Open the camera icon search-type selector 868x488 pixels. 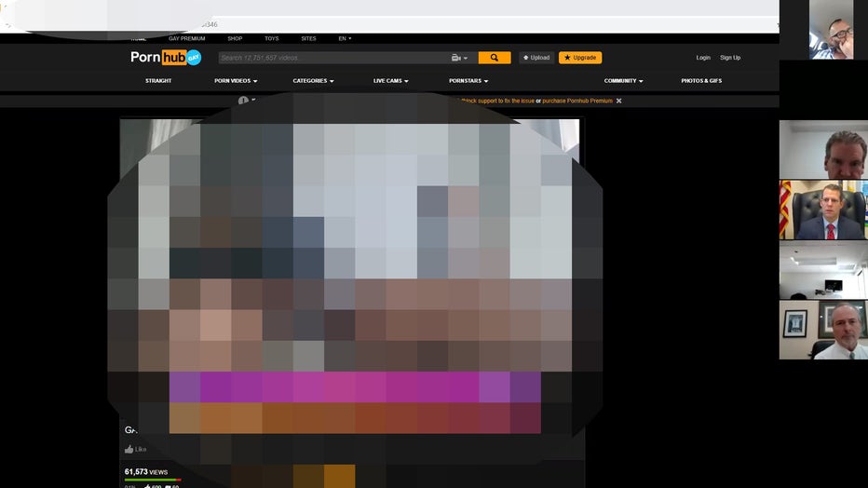(459, 58)
